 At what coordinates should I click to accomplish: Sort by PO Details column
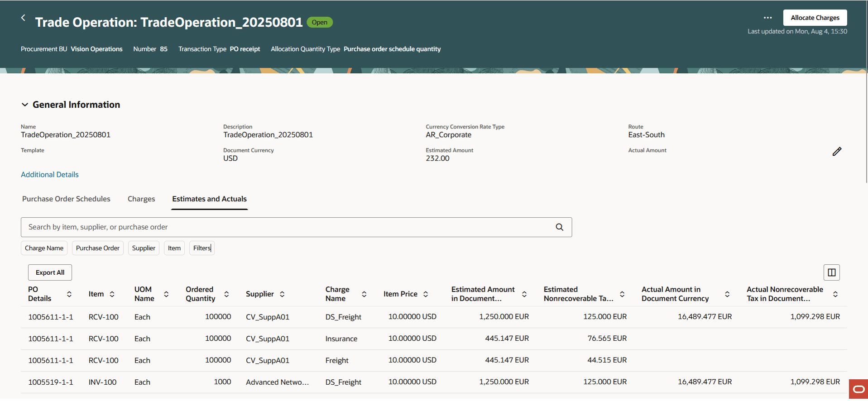click(x=69, y=294)
